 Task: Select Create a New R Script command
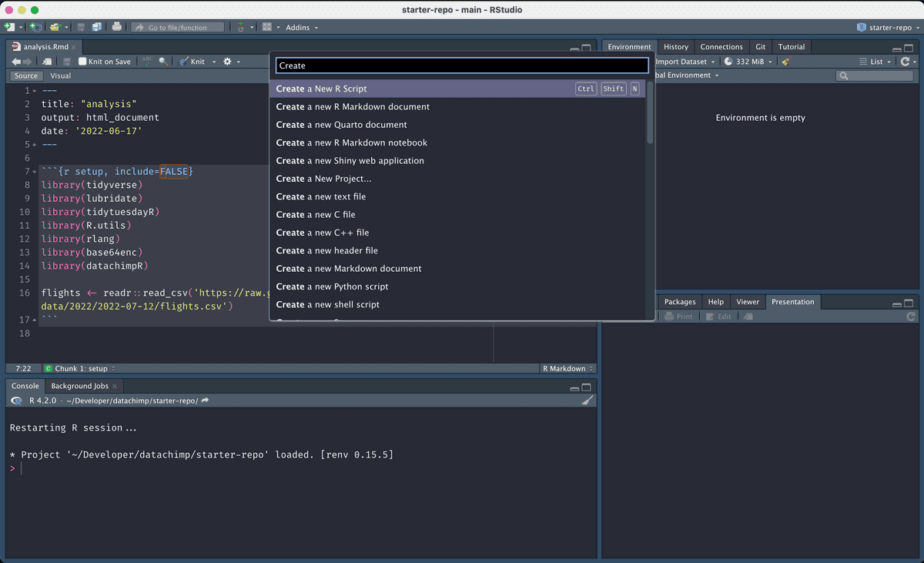pos(458,89)
